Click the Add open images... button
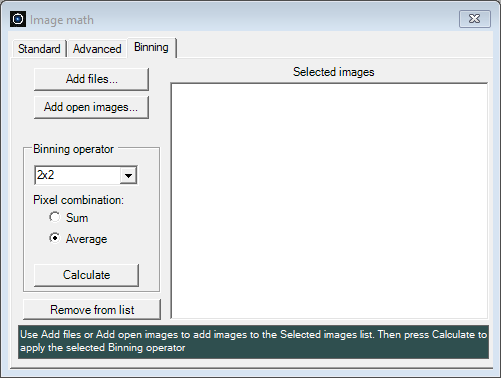Viewport: 501px width, 378px height. point(91,107)
